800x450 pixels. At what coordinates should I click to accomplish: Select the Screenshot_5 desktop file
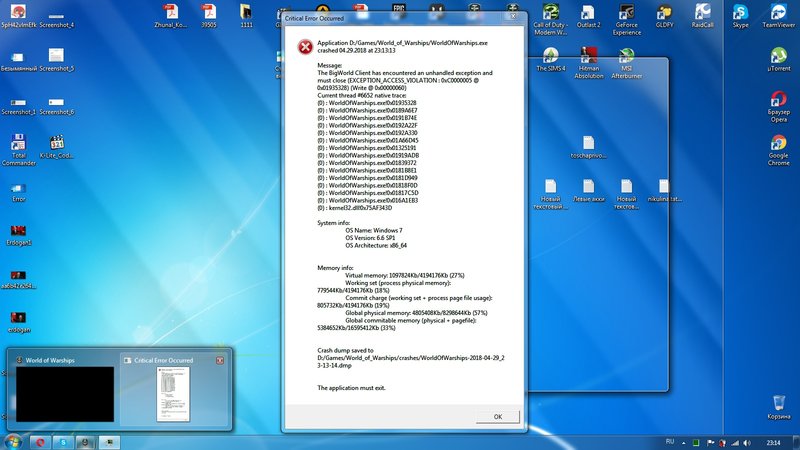pyautogui.click(x=57, y=59)
